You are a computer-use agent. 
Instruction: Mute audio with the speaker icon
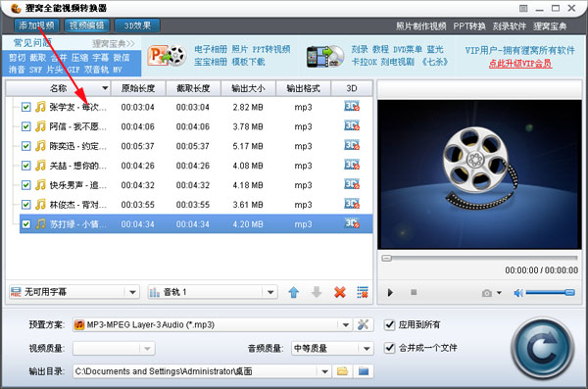[x=518, y=293]
